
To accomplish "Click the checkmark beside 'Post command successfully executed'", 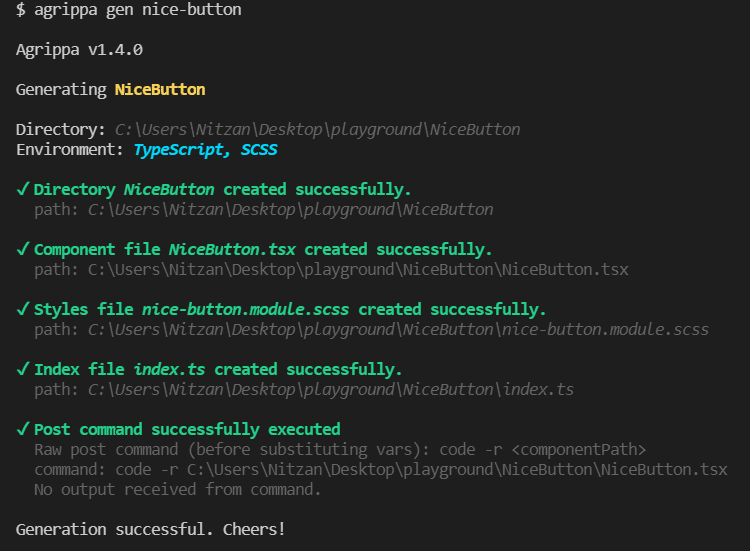I will [23, 429].
